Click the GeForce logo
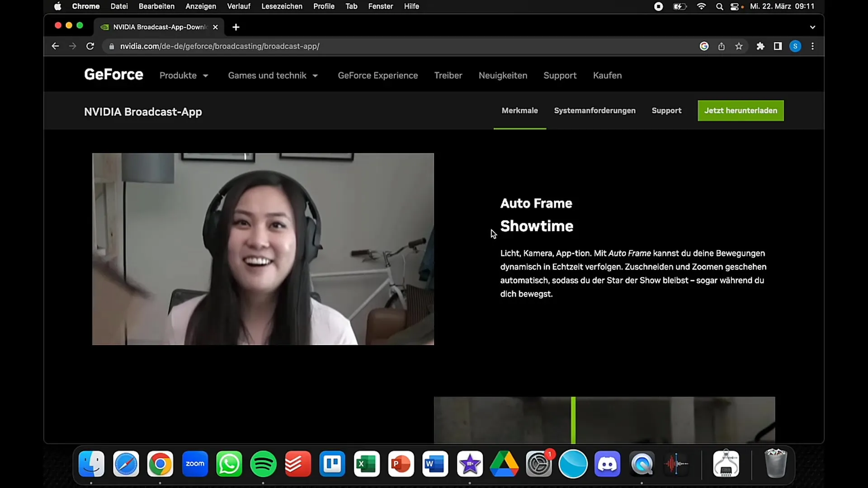This screenshot has height=488, width=868. click(113, 75)
